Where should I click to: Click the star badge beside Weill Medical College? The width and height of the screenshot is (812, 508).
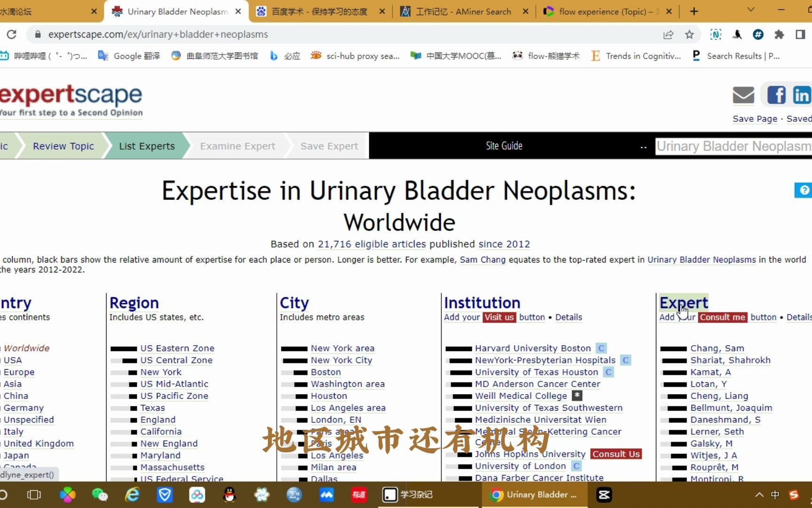pos(577,396)
